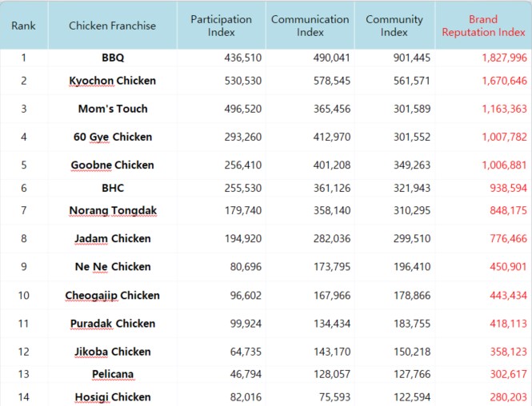Click the BBQ franchise name cell
The height and width of the screenshot is (406, 532).
click(x=113, y=58)
